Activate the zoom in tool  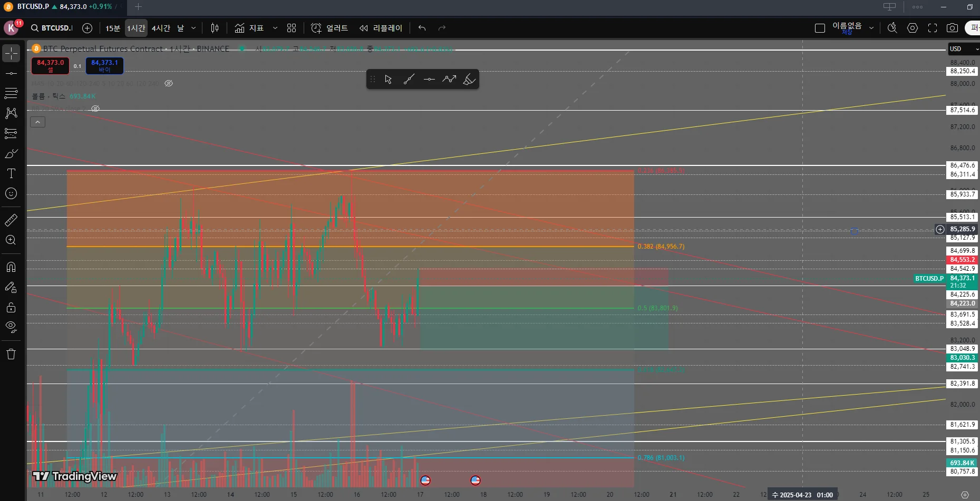(x=11, y=240)
